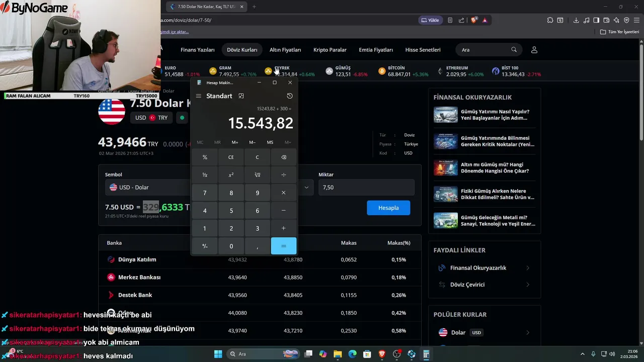
Task: Open Calculator app icon on taskbar
Action: 426,354
